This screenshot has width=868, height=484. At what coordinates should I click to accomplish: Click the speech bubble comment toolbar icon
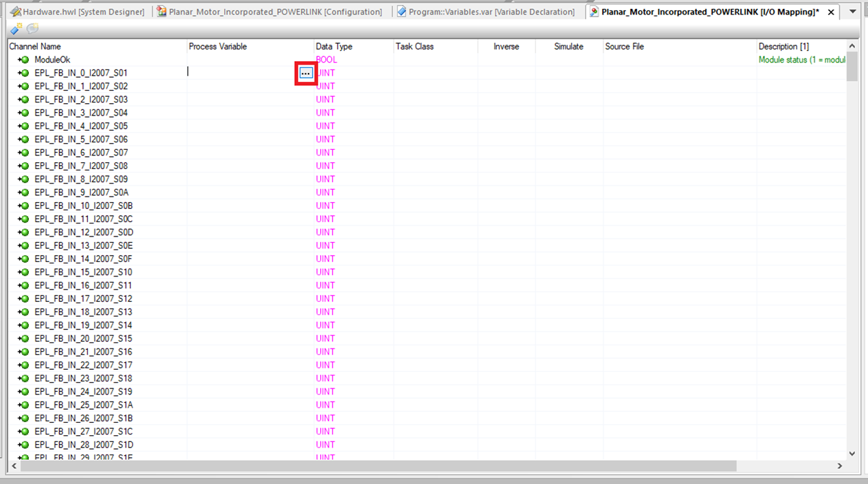coord(32,29)
